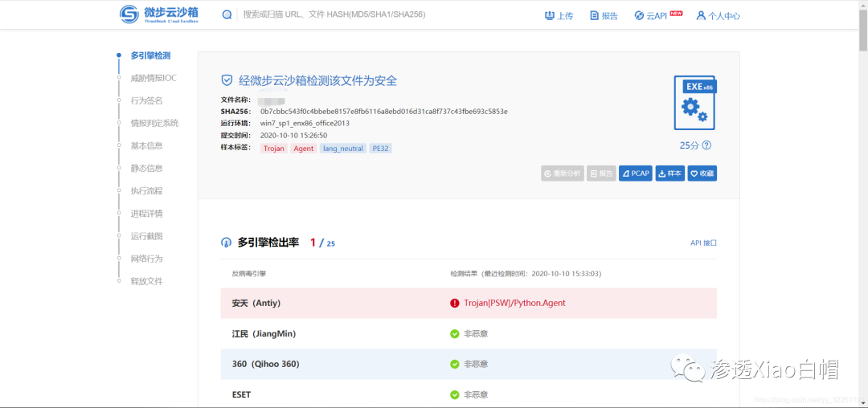
Task: Click the SHA256 hash value
Action: click(383, 111)
